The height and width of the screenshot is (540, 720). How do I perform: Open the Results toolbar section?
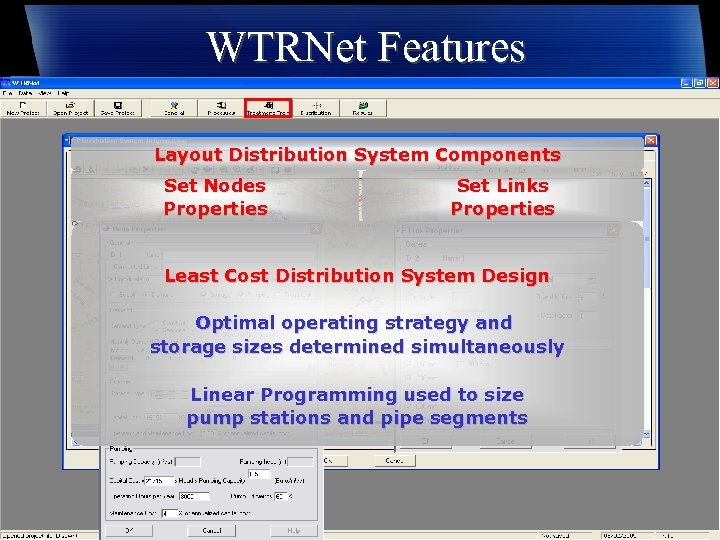(363, 108)
